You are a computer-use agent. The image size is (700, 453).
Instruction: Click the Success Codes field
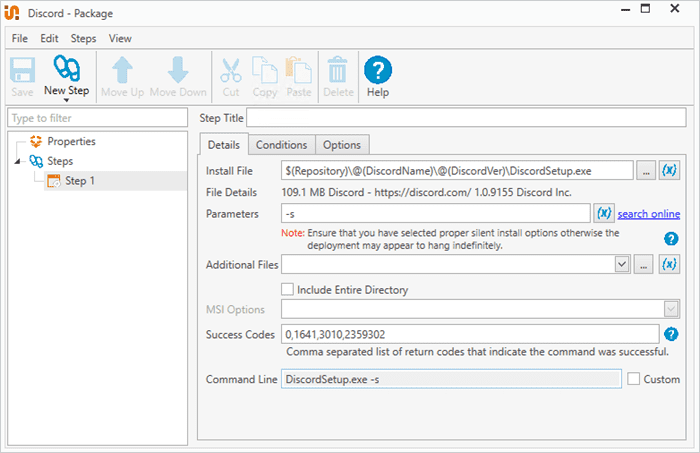(x=470, y=334)
